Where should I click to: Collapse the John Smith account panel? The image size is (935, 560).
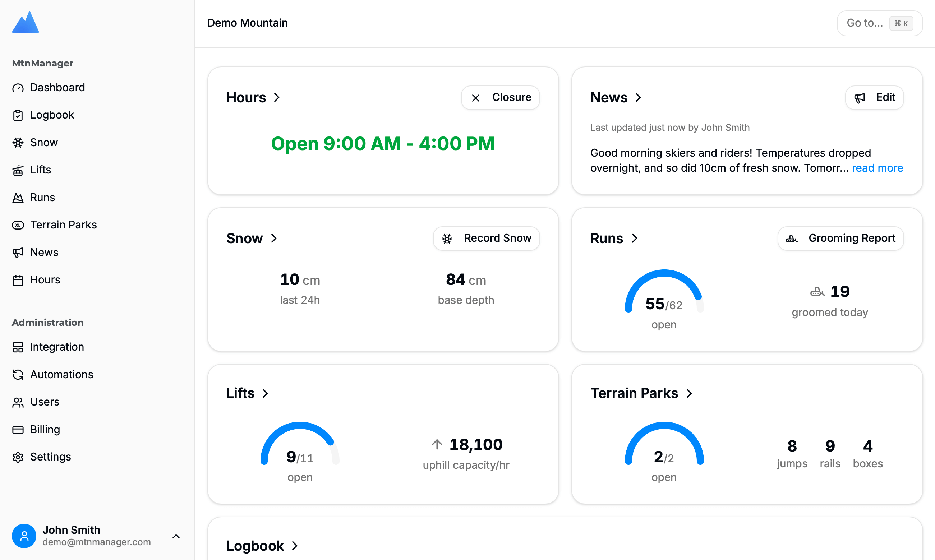click(x=176, y=536)
